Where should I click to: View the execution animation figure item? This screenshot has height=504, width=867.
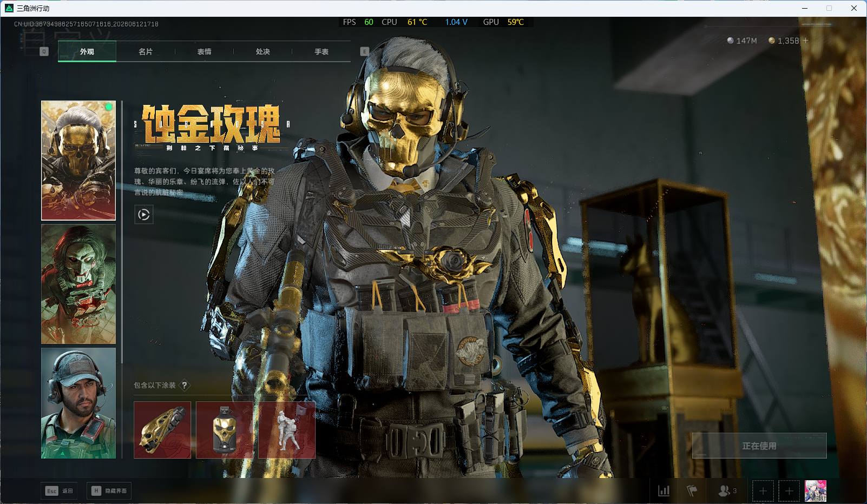tap(287, 430)
